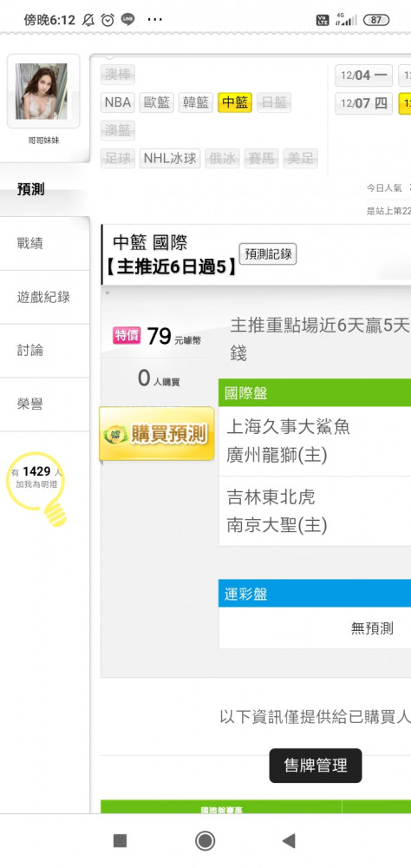Image resolution: width=411 pixels, height=868 pixels.
Task: Open the 討論 sidebar tab
Action: 45,351
